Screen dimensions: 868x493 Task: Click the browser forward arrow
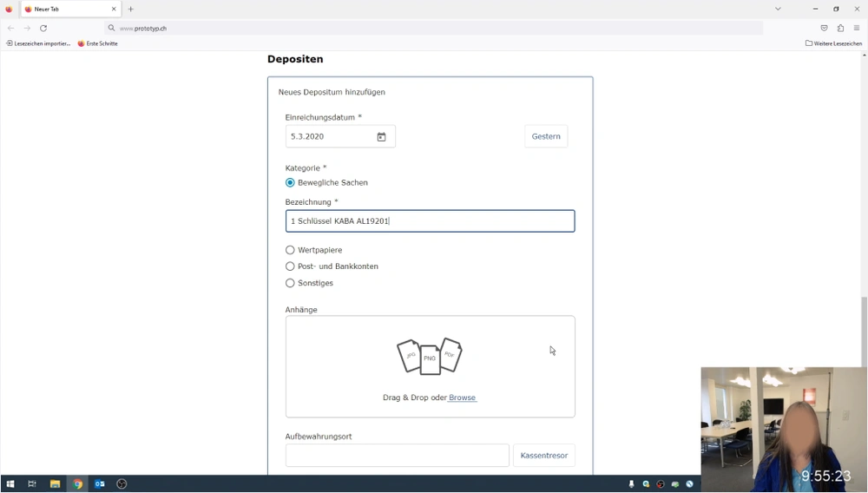tap(27, 29)
